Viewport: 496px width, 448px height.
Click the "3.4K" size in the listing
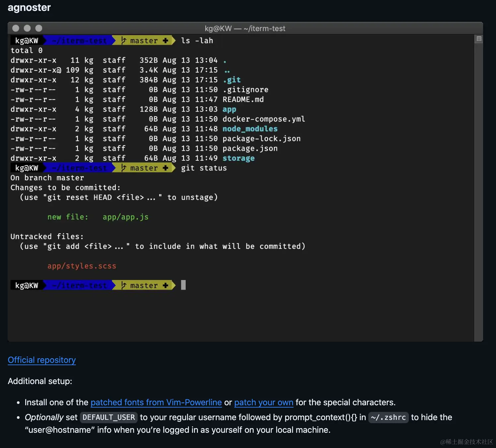(x=149, y=70)
